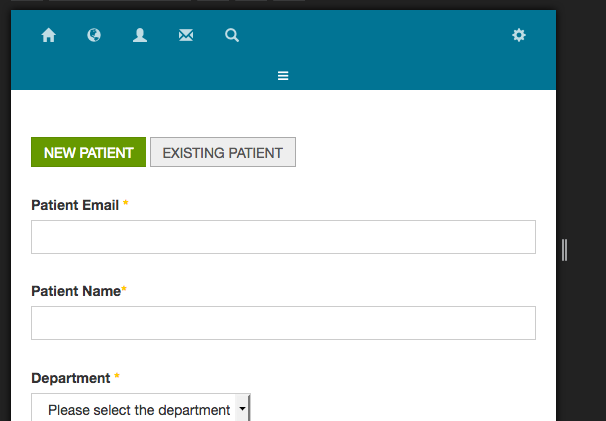Click the magnifying glass search icon

click(232, 35)
